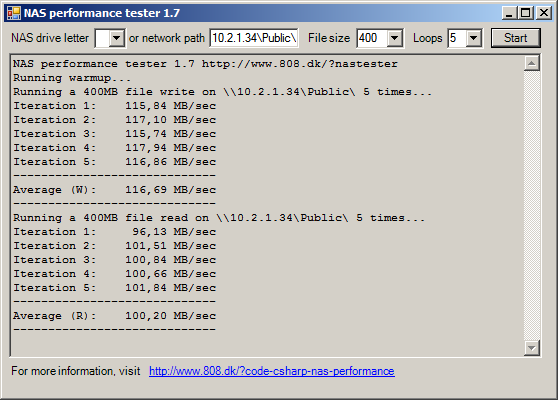Start the NAS performance test
Screen dimensions: 558x400
(515, 38)
